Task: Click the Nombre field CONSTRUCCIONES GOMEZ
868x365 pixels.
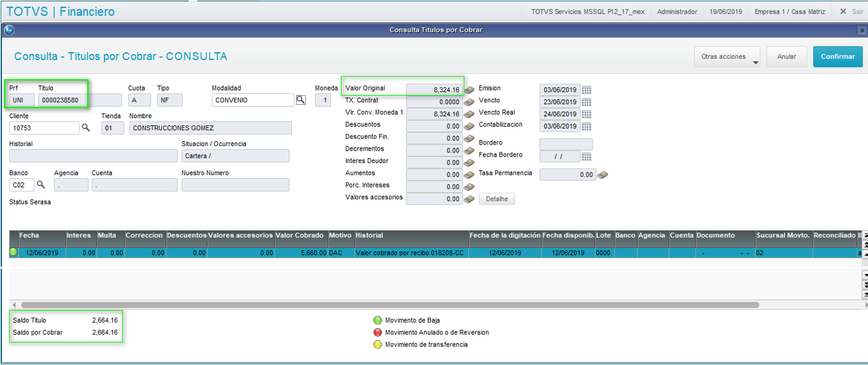Action: coord(211,128)
